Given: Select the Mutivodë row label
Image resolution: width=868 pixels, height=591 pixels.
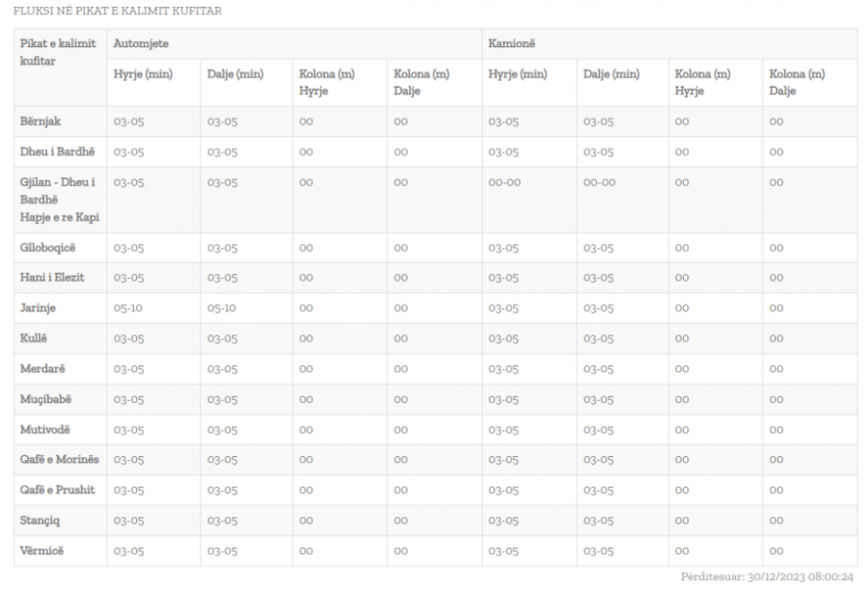Looking at the screenshot, I should (x=45, y=429).
